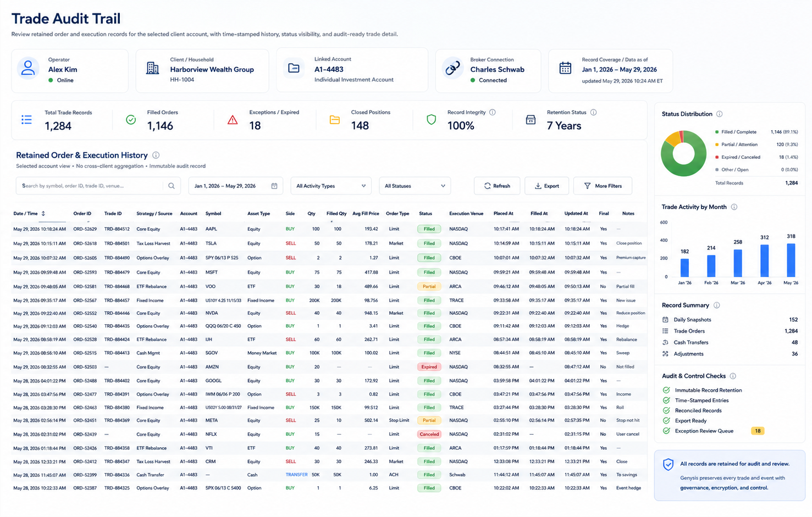Click the note 'Stop not hit' in META row
812x517 pixels.
(x=628, y=420)
